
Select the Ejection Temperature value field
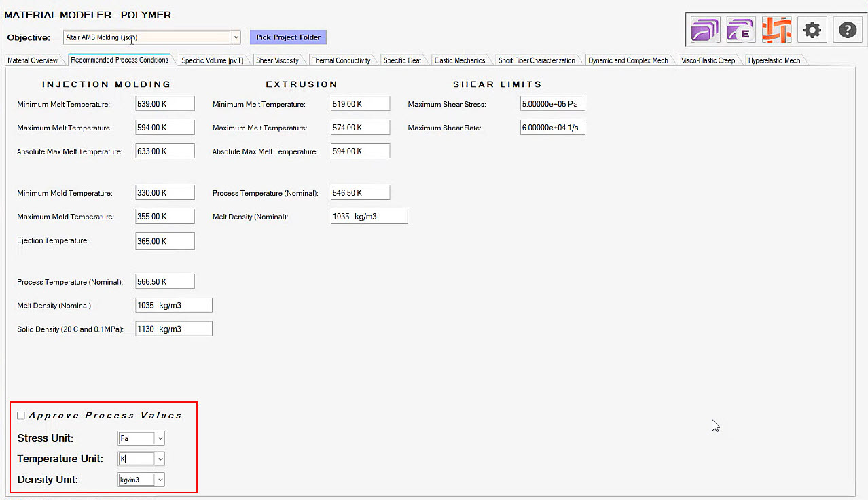164,240
